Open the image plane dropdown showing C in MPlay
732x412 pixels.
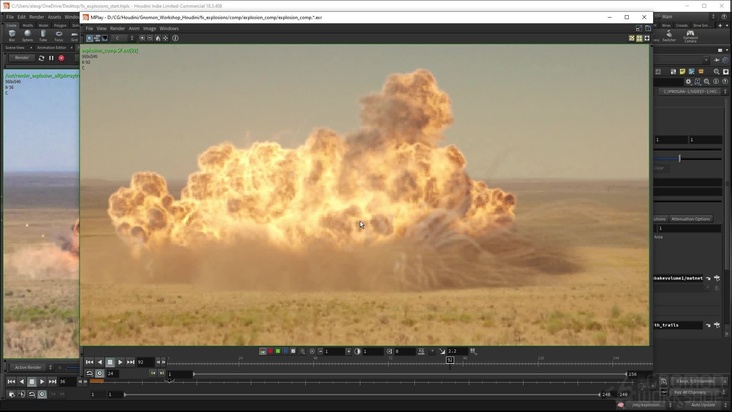coord(124,38)
